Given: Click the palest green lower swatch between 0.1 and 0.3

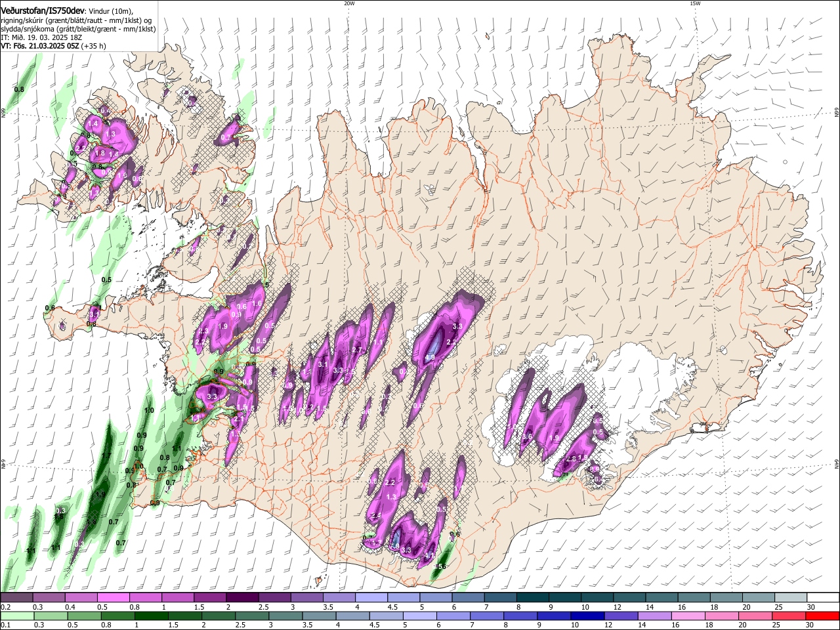Looking at the screenshot, I should (17, 616).
